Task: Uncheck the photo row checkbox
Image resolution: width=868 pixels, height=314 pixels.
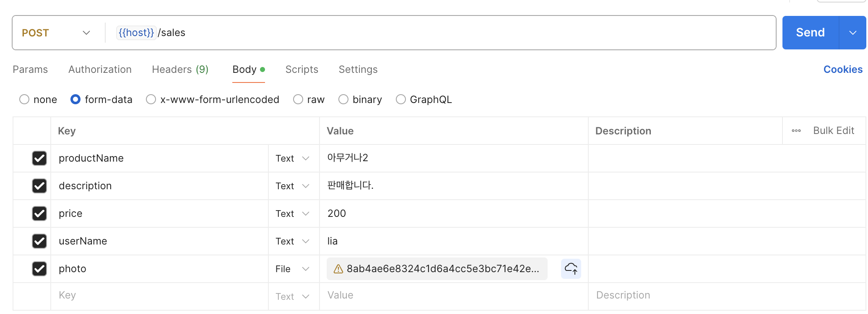Action: (x=39, y=269)
